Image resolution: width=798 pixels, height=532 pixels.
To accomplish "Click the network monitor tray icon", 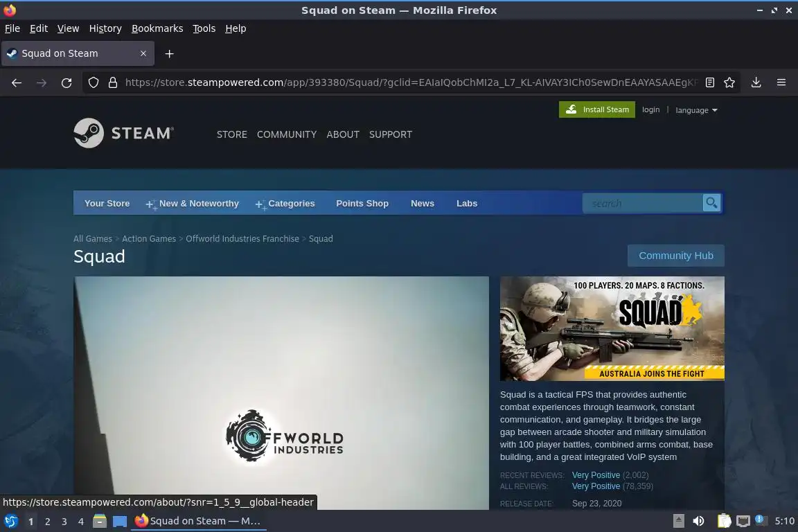I will (x=743, y=521).
